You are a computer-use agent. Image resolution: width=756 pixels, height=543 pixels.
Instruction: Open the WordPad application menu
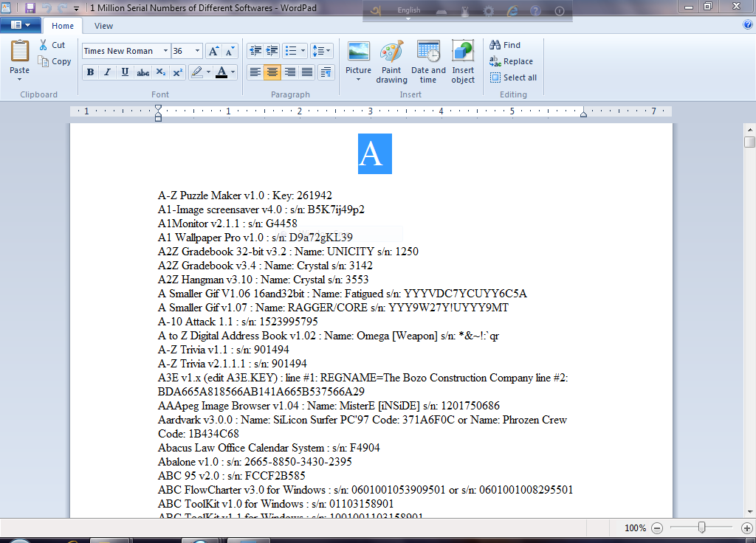point(22,24)
